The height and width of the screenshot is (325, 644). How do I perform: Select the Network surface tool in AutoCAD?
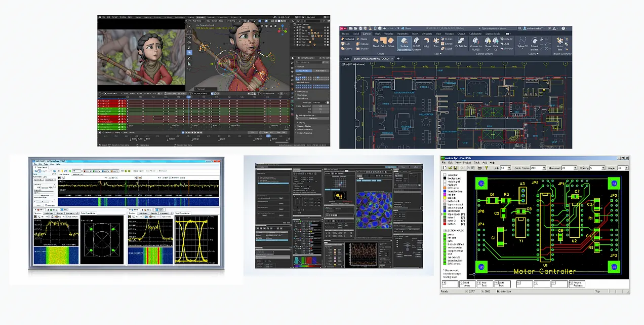click(348, 39)
